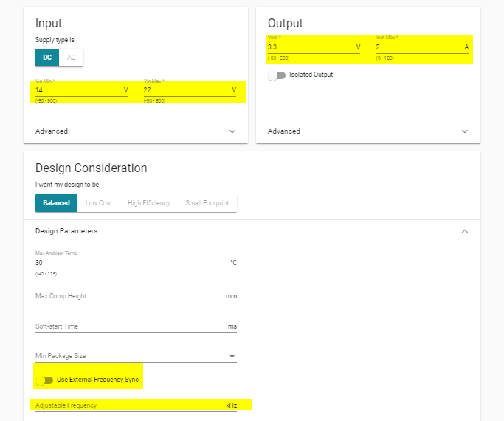Select DC supply type
The height and width of the screenshot is (421, 504).
pos(46,58)
